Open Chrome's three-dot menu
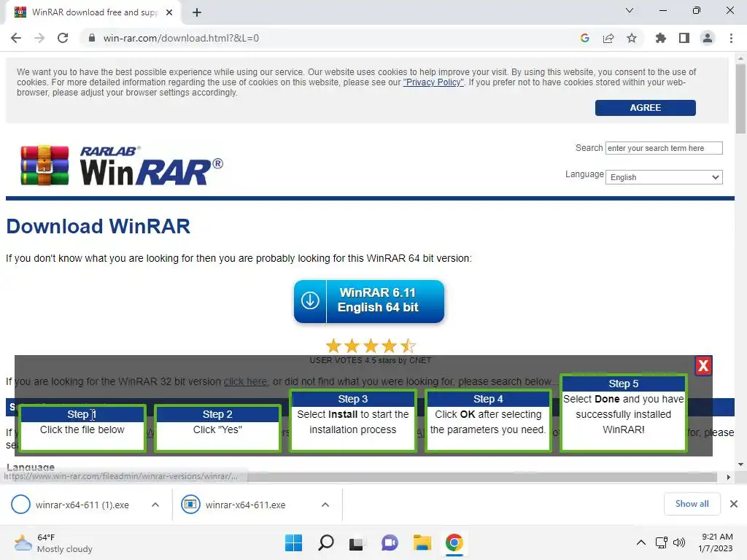 tap(731, 38)
